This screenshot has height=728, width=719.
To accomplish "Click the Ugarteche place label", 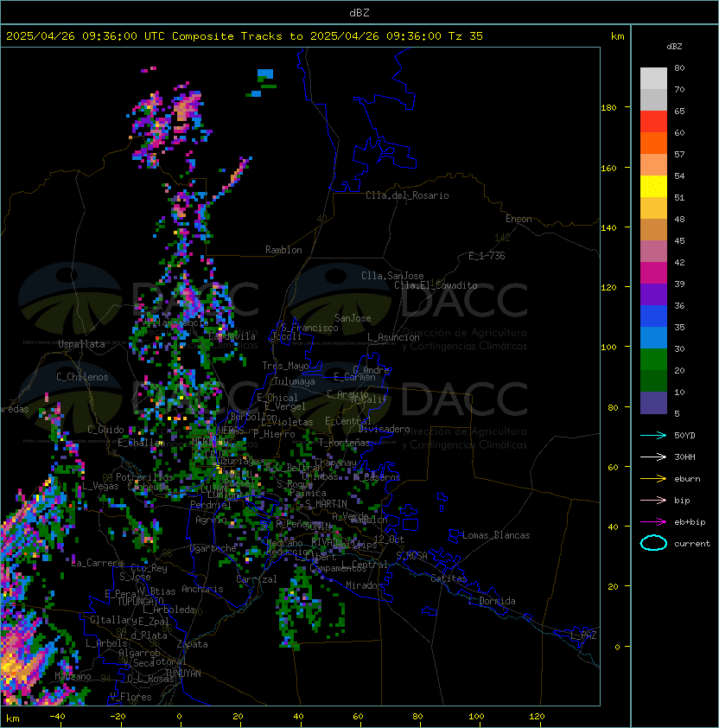I will point(213,548).
